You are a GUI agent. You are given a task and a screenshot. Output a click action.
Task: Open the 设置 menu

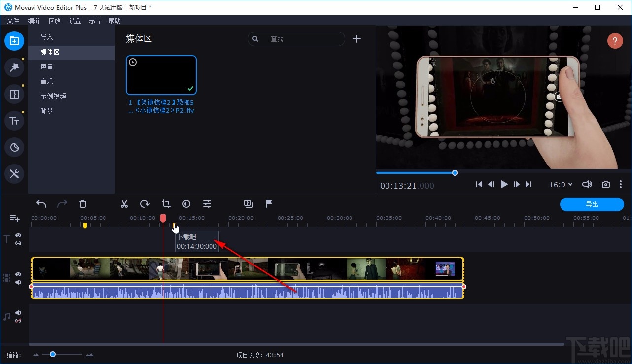[x=75, y=21]
